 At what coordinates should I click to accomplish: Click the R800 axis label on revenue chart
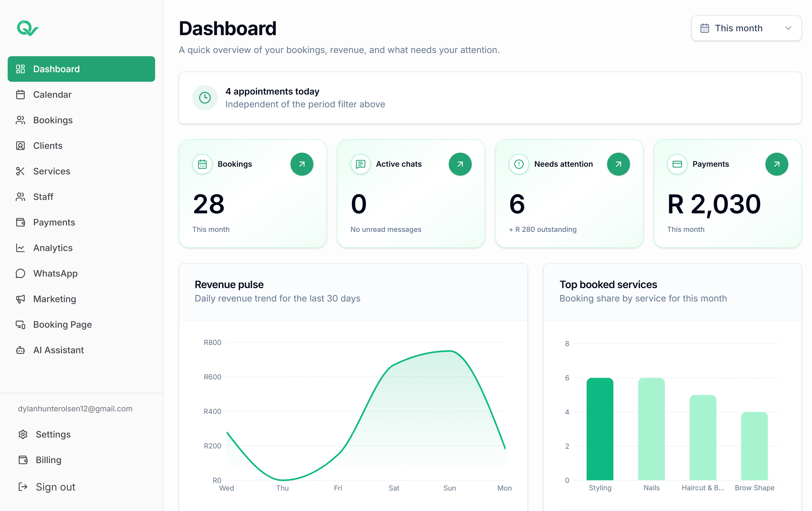213,343
